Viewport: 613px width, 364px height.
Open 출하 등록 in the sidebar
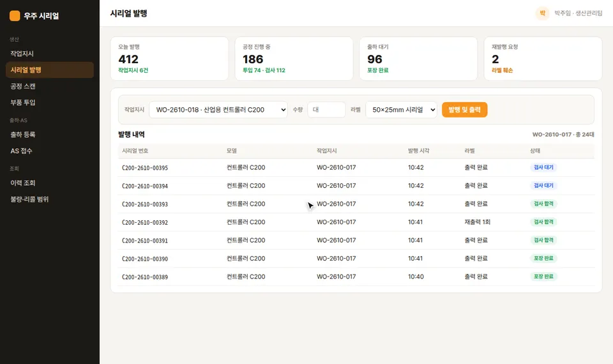click(50, 135)
